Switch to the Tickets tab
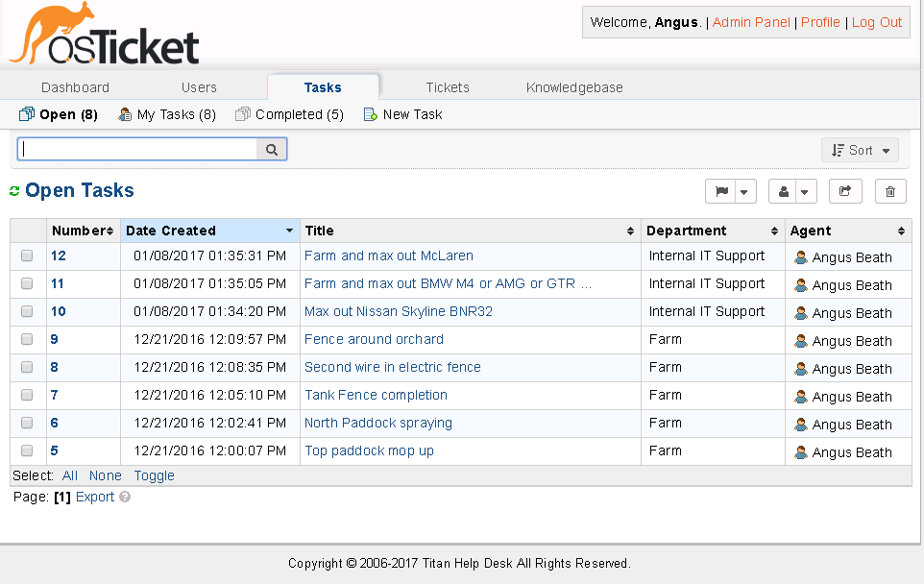Screen dimensions: 924x584 click(x=447, y=86)
